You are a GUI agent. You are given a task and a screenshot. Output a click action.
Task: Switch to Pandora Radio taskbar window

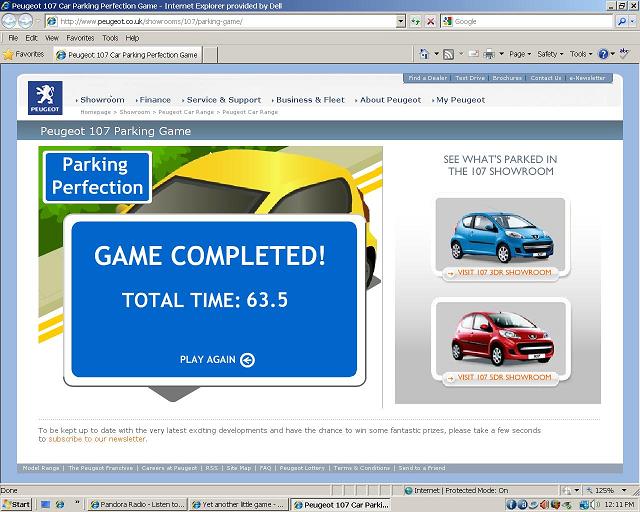[x=137, y=505]
